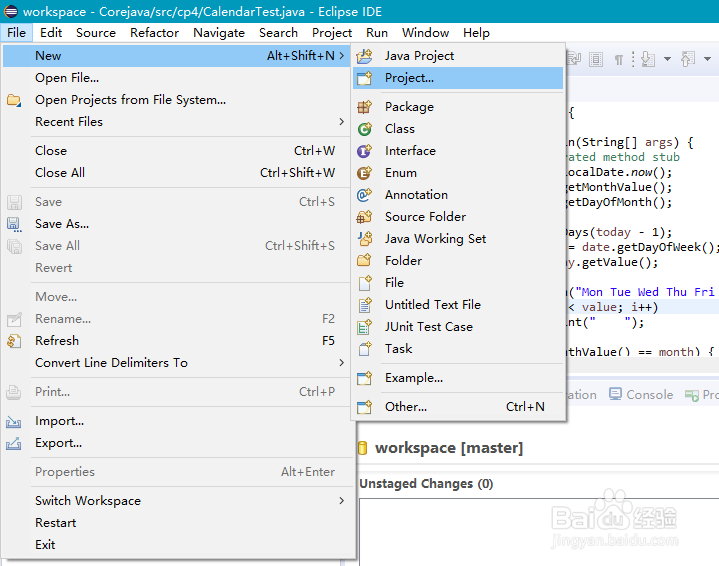Choose Exit in the File menu
Viewport: 719px width, 566px height.
point(176,545)
